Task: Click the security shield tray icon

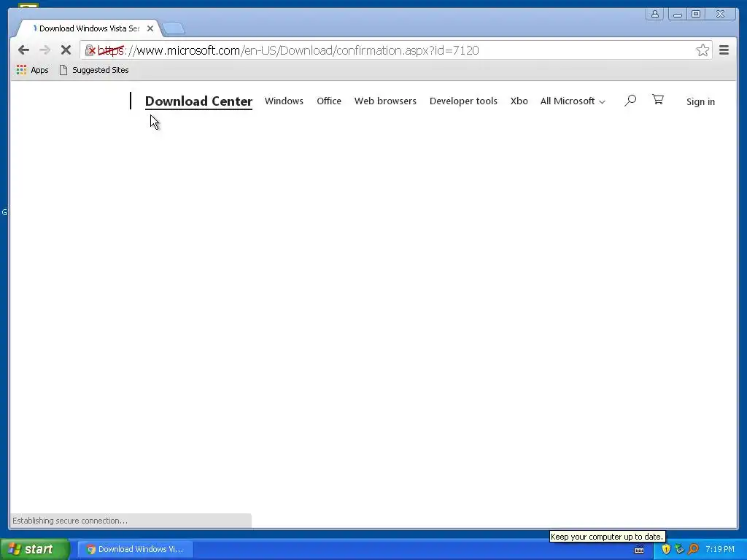Action: (x=666, y=549)
